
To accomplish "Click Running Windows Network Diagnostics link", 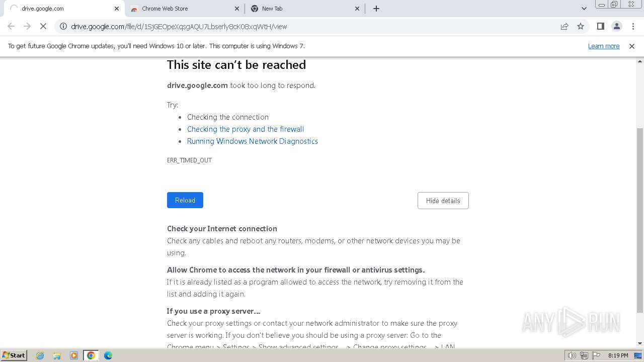I will (253, 141).
